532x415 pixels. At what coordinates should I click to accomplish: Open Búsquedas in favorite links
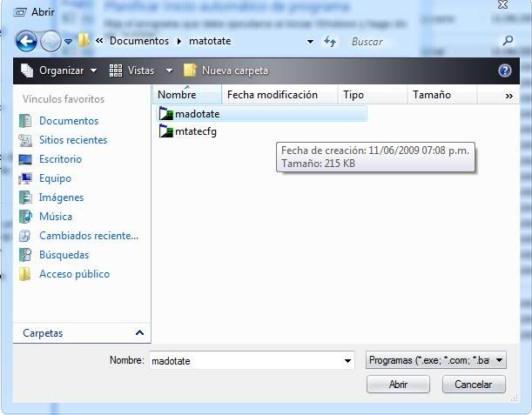tap(64, 255)
